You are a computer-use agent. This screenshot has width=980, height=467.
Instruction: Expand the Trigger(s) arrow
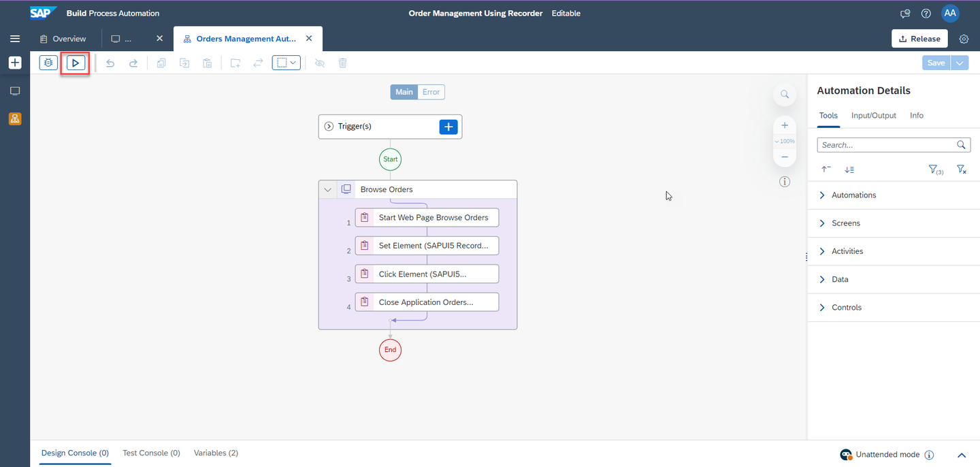(x=329, y=127)
